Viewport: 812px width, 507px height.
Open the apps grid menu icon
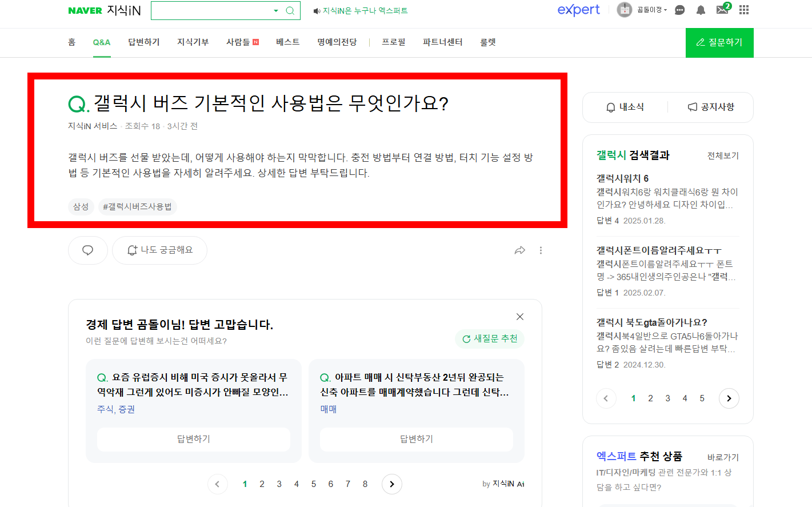click(x=744, y=10)
